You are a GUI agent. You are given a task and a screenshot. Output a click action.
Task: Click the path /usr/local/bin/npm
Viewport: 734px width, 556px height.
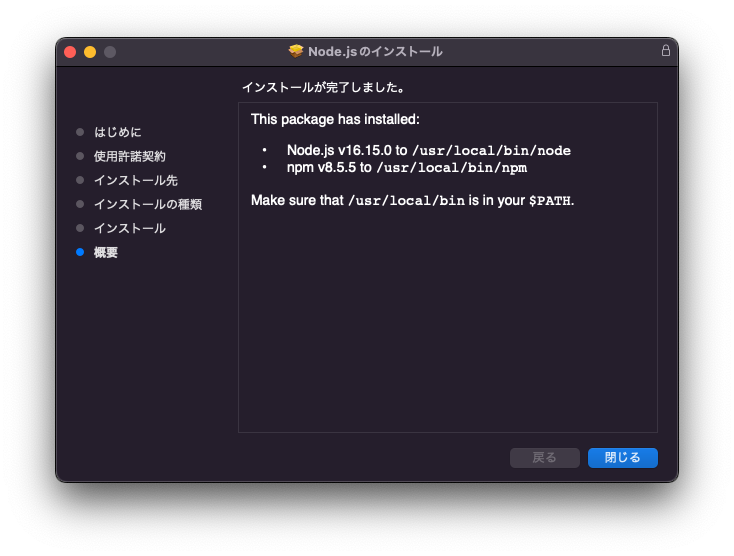click(x=452, y=168)
